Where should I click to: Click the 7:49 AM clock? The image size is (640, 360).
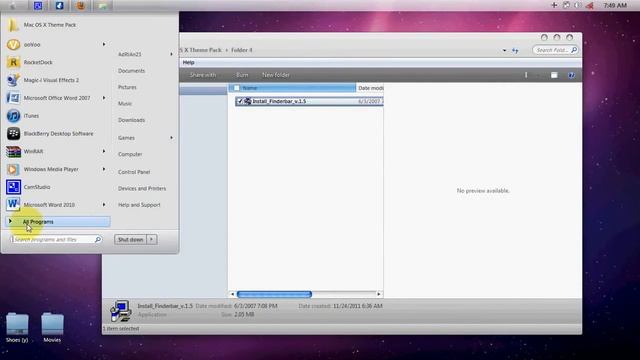click(x=615, y=5)
